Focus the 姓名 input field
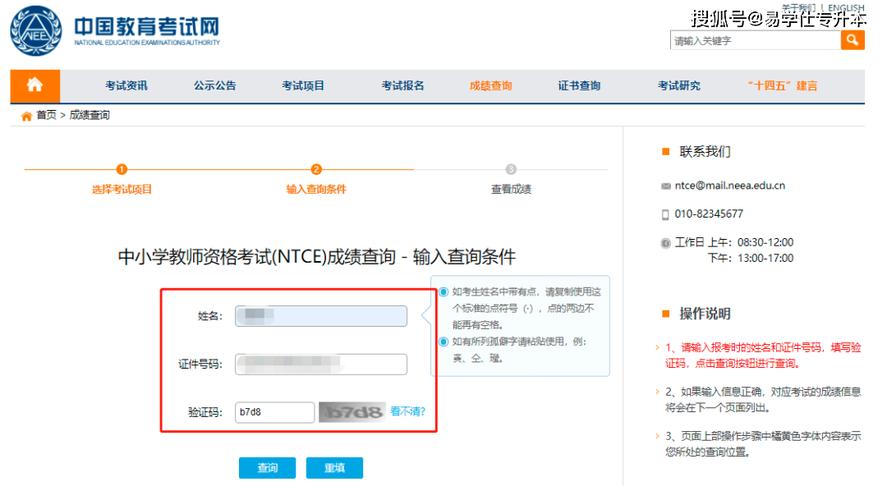Image resolution: width=887 pixels, height=500 pixels. click(321, 316)
